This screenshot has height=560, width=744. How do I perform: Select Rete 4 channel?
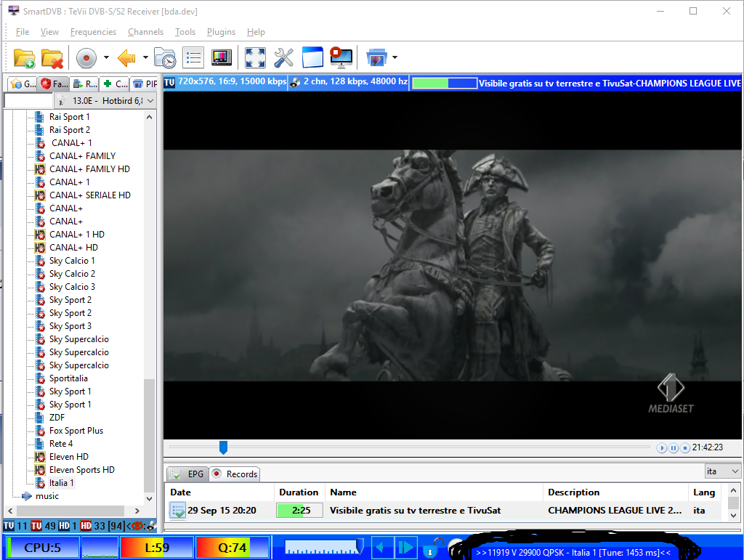point(61,443)
